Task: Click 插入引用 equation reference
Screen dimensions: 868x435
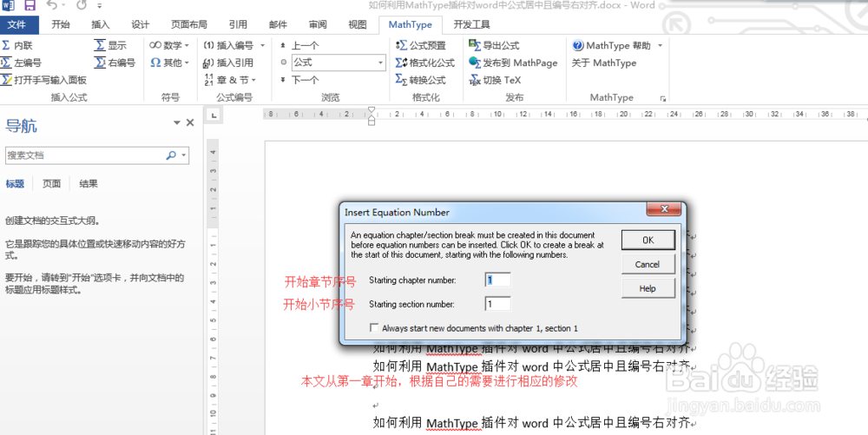Action: (228, 63)
